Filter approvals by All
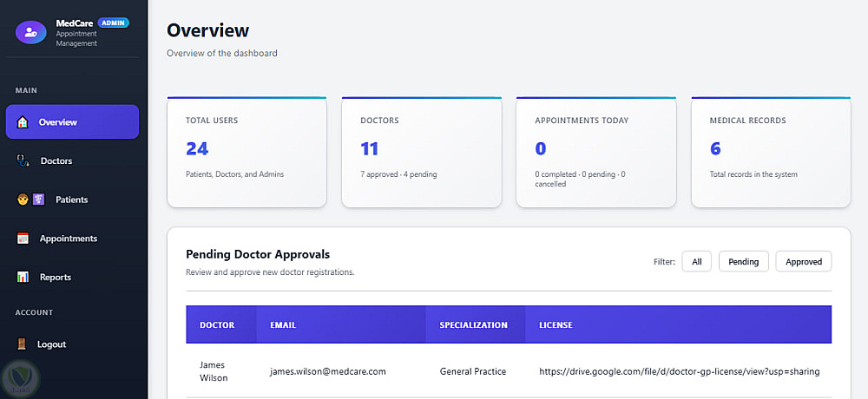This screenshot has width=868, height=399. [697, 261]
